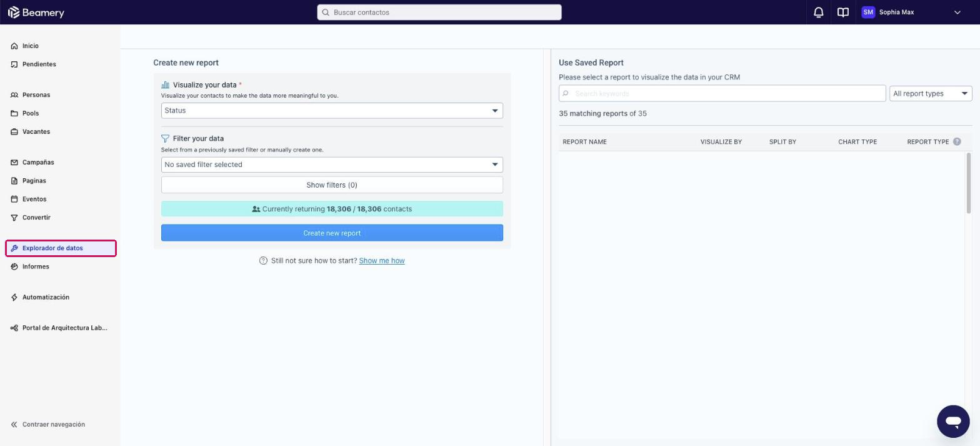Click the Filter your data funnel icon
This screenshot has width=980, height=446.
[166, 139]
